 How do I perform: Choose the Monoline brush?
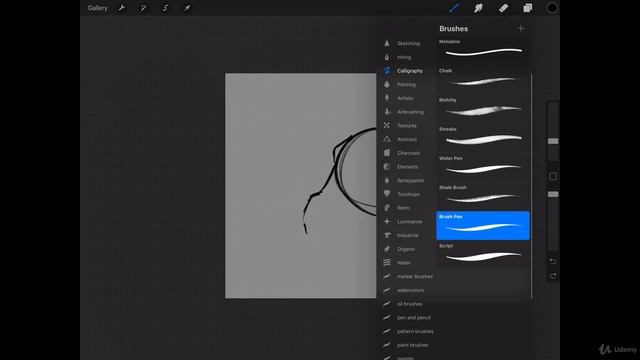(483, 50)
